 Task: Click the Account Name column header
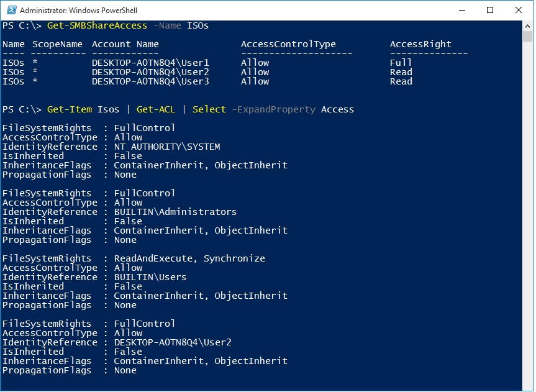click(x=125, y=44)
